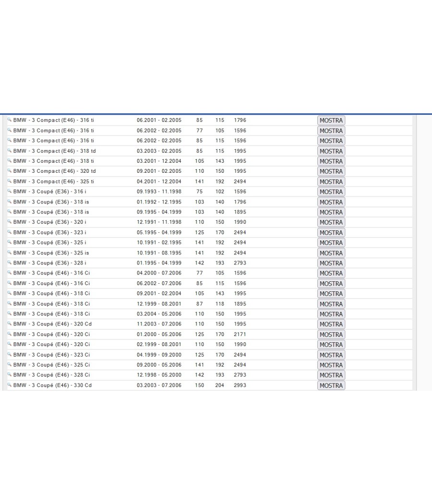
Task: Click MOSTRA for Compact 316 ti 1796 cc
Action: coord(331,120)
